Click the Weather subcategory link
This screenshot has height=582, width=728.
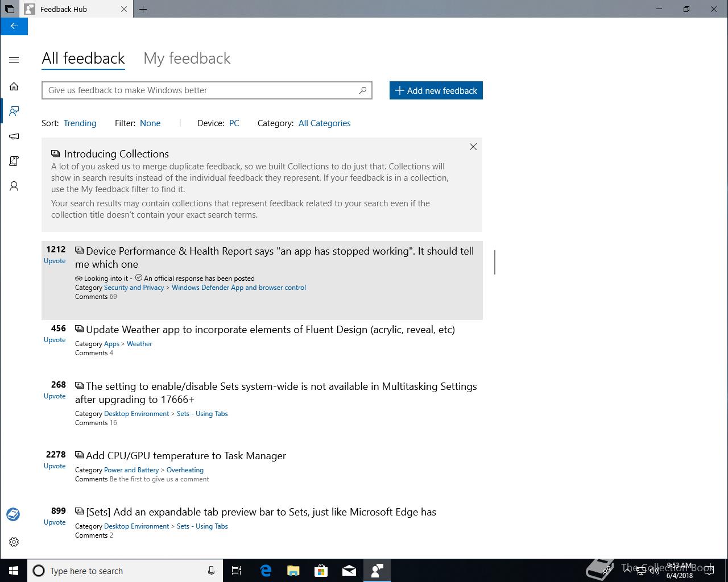(139, 344)
